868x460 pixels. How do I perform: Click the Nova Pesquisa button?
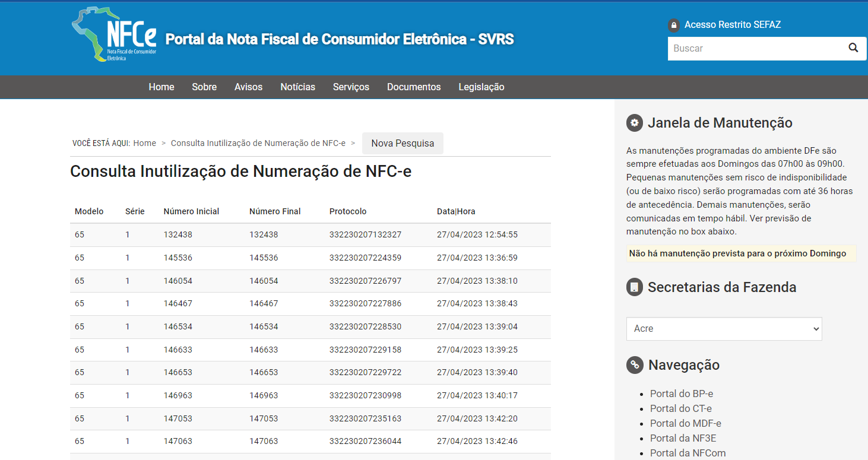(x=403, y=144)
